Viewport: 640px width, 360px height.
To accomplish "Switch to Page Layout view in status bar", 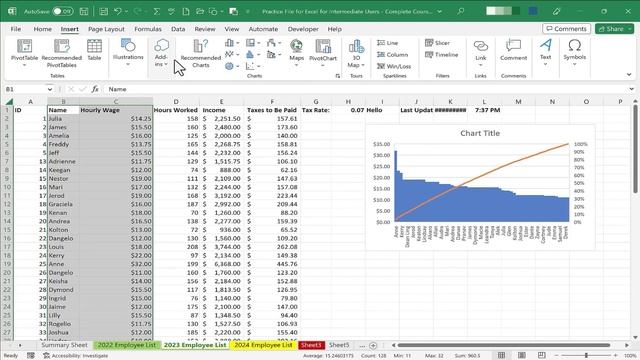I will (x=522, y=356).
